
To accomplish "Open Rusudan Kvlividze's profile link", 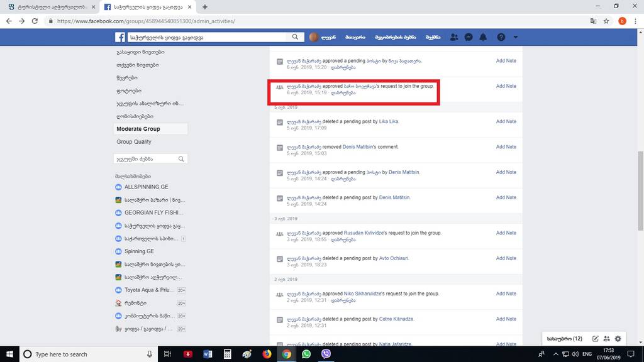I will [364, 233].
